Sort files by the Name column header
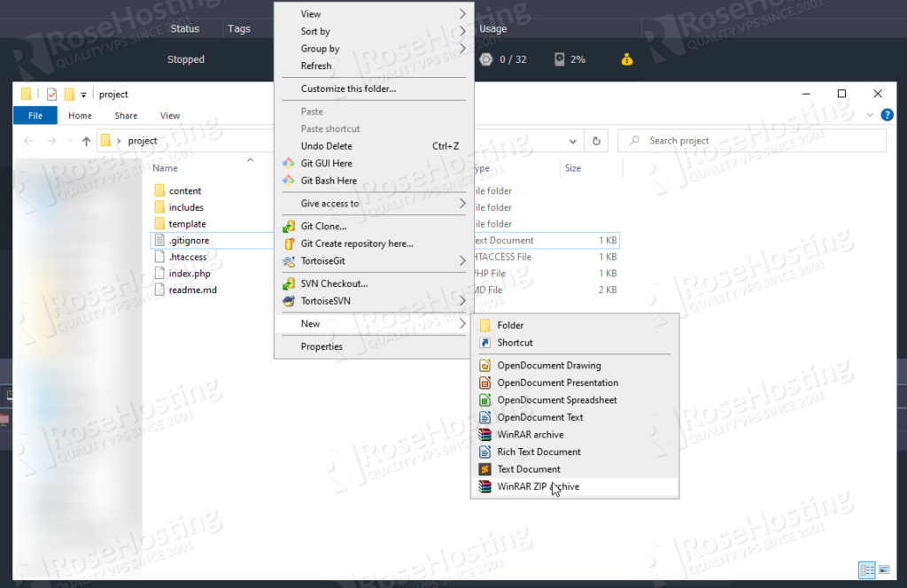This screenshot has width=907, height=588. click(166, 168)
